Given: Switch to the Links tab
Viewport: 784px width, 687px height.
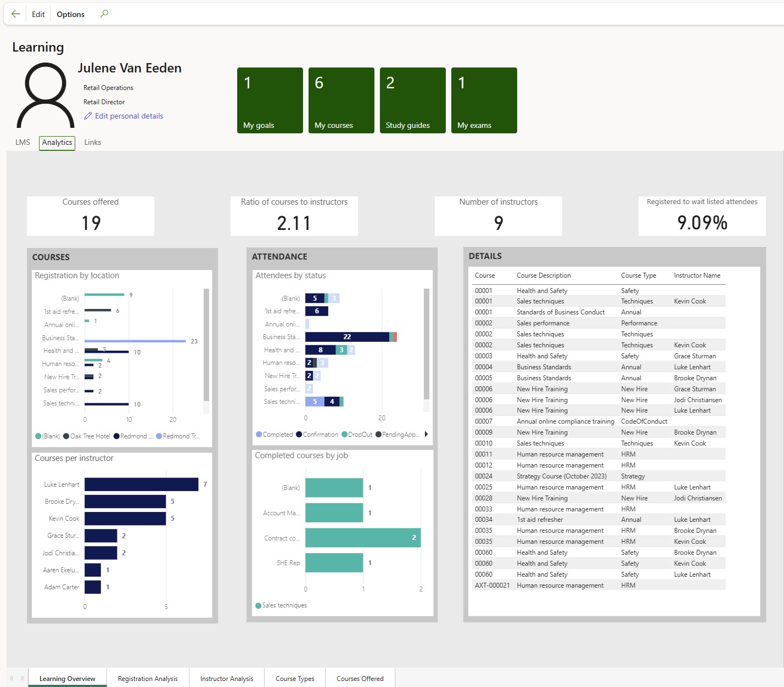Looking at the screenshot, I should [92, 142].
